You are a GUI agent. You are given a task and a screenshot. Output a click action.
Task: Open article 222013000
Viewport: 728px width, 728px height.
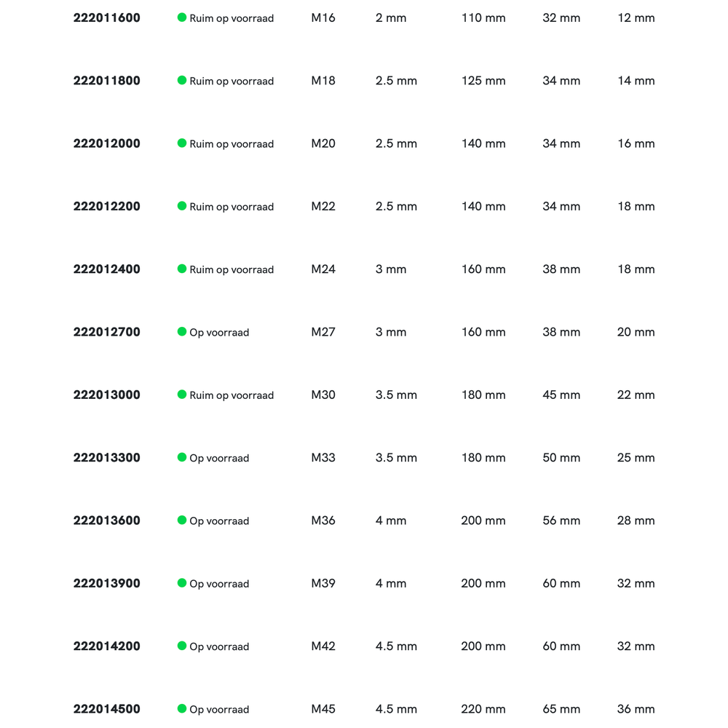[x=106, y=395]
